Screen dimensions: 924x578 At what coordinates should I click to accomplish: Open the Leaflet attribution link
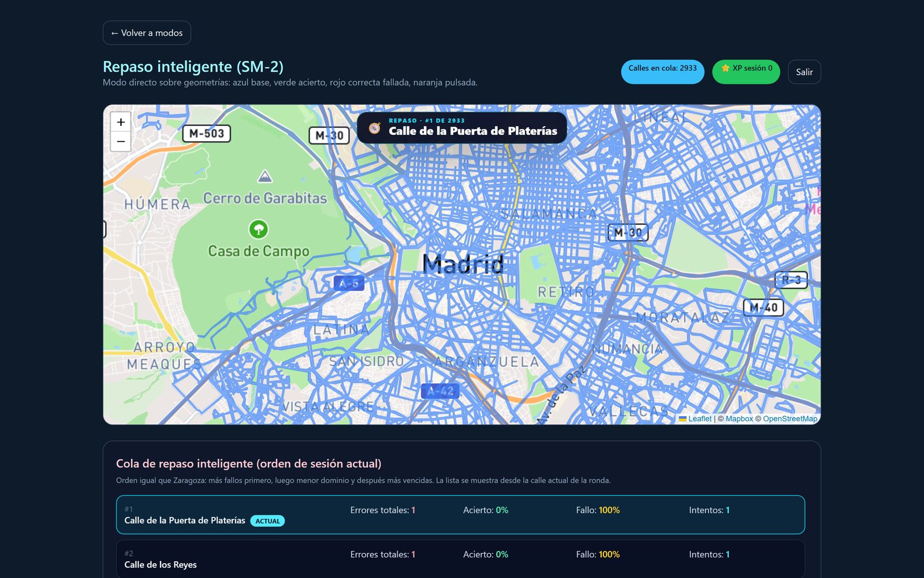tap(699, 419)
